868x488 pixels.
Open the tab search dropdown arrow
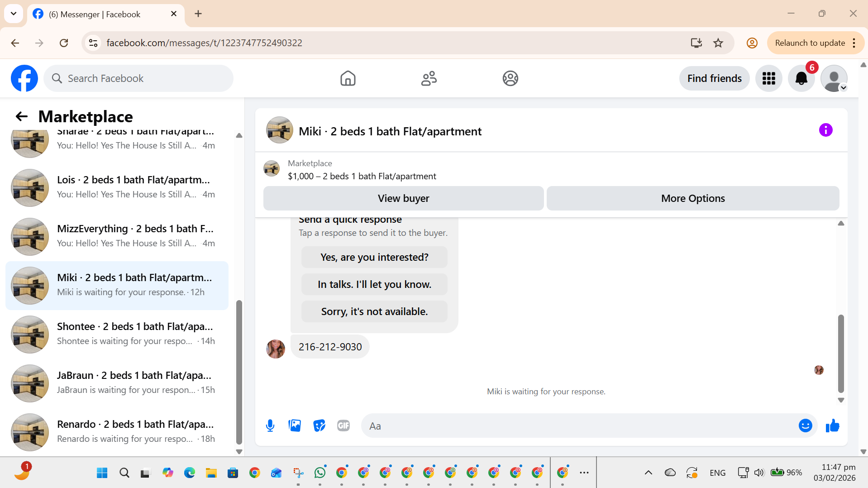(14, 14)
